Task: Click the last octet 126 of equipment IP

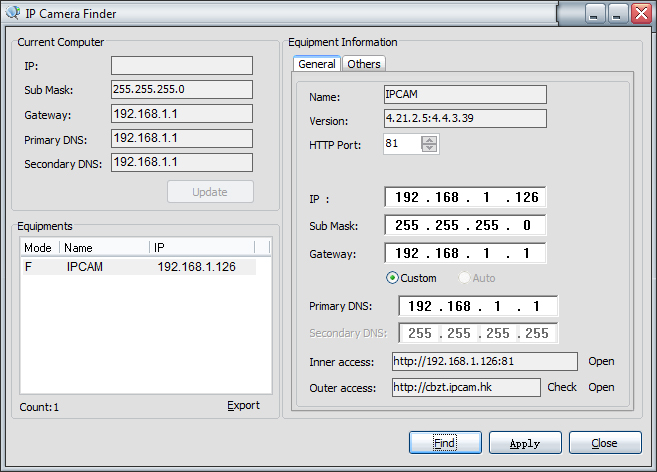Action: point(527,197)
